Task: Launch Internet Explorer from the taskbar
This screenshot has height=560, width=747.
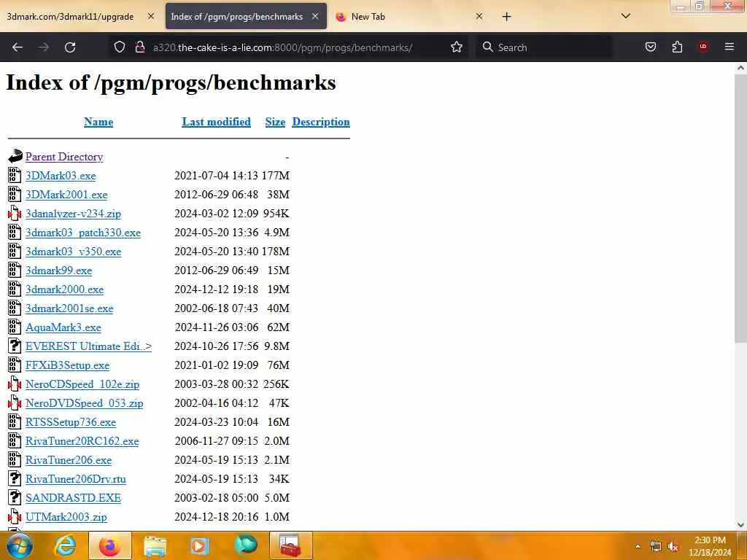Action: 65,545
